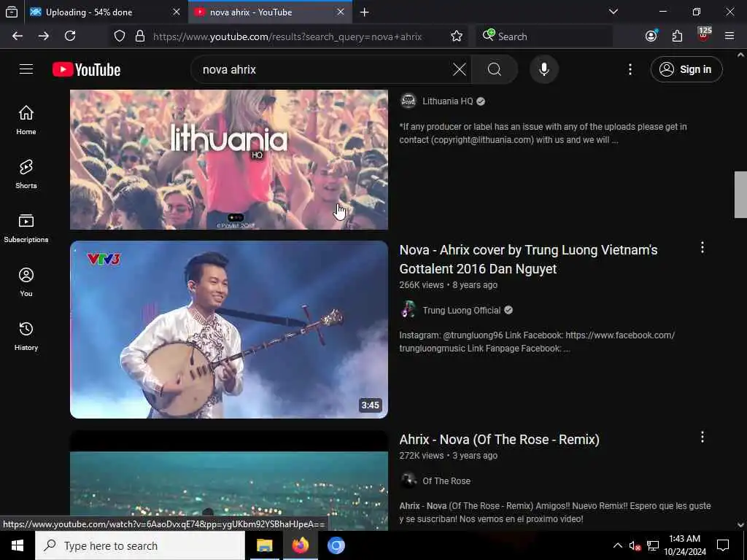The image size is (747, 560).
Task: Open the Lithuania HQ channel link
Action: [x=447, y=101]
